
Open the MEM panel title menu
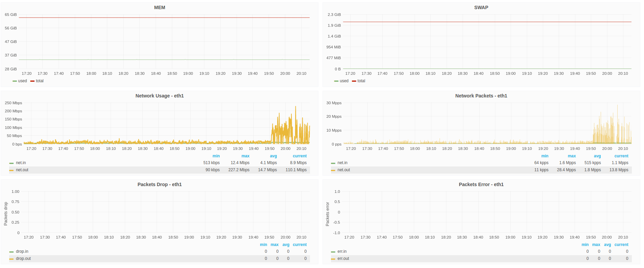point(159,7)
